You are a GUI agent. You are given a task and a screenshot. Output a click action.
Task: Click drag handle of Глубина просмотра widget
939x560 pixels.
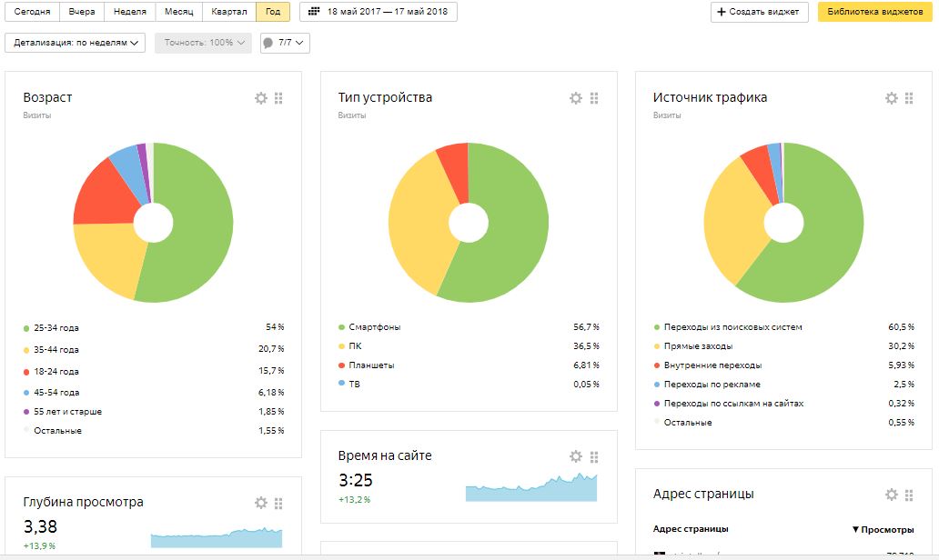click(278, 503)
